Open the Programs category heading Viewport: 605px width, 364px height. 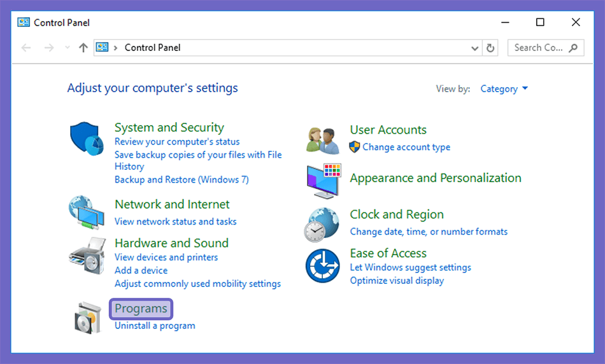point(141,309)
